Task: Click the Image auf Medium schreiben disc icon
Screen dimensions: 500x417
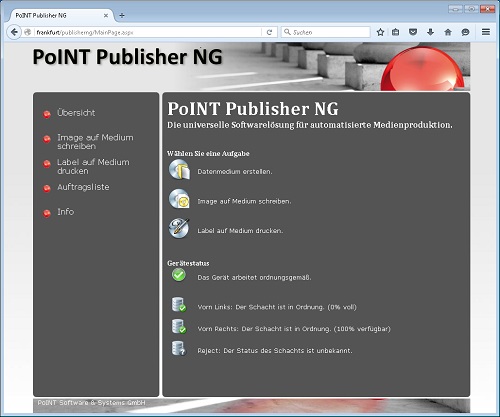Action: pyautogui.click(x=179, y=199)
